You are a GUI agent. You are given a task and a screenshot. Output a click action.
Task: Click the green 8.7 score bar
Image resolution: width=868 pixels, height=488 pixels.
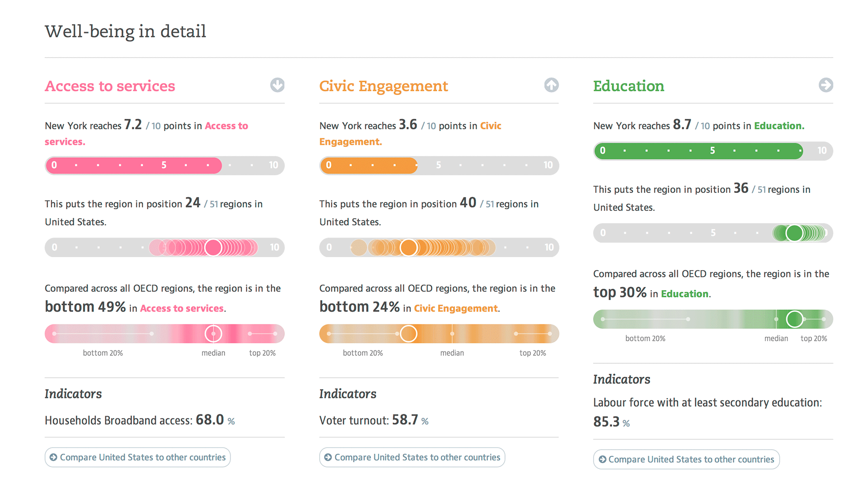(698, 151)
